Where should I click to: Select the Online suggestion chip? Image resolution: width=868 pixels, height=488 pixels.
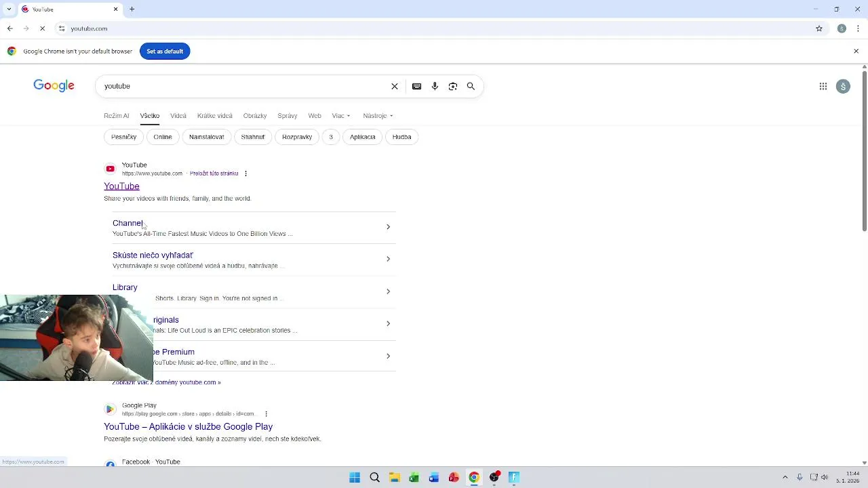pyautogui.click(x=163, y=137)
